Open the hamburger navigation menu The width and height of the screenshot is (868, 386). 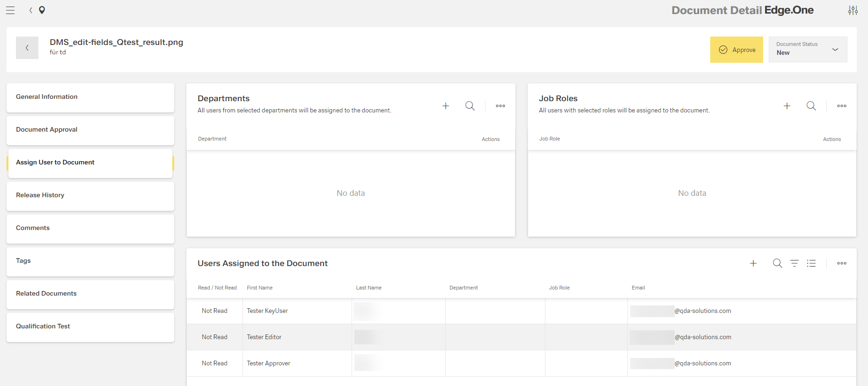pos(10,10)
